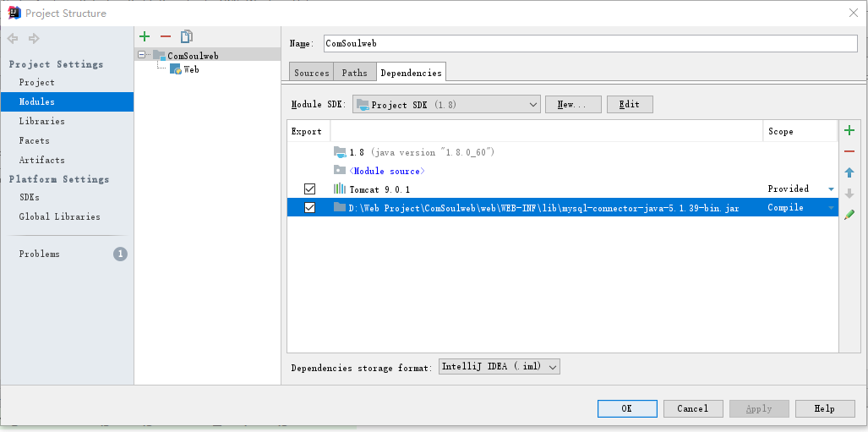Remove the selected module with the red minus
The width and height of the screenshot is (868, 432).
166,36
